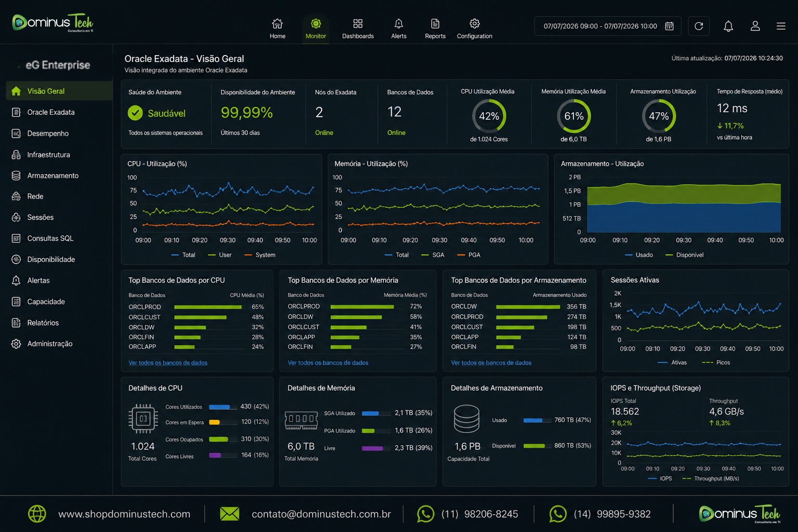The height and width of the screenshot is (532, 798).
Task: Select ORCLDW row in Top Armazenamento list
Action: pos(519,307)
